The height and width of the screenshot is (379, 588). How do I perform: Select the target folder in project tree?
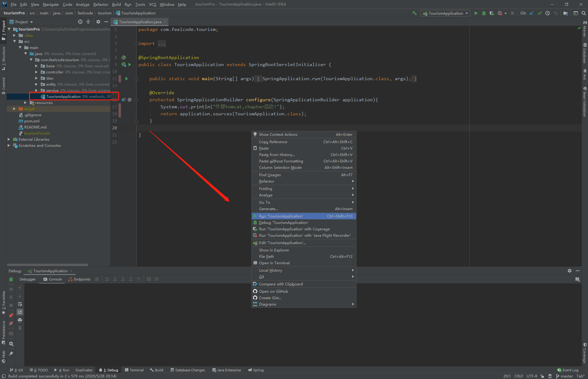pos(29,109)
